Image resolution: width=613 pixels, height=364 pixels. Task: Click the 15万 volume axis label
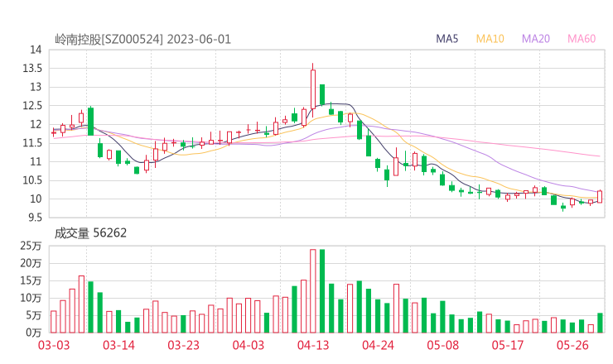pyautogui.click(x=31, y=280)
